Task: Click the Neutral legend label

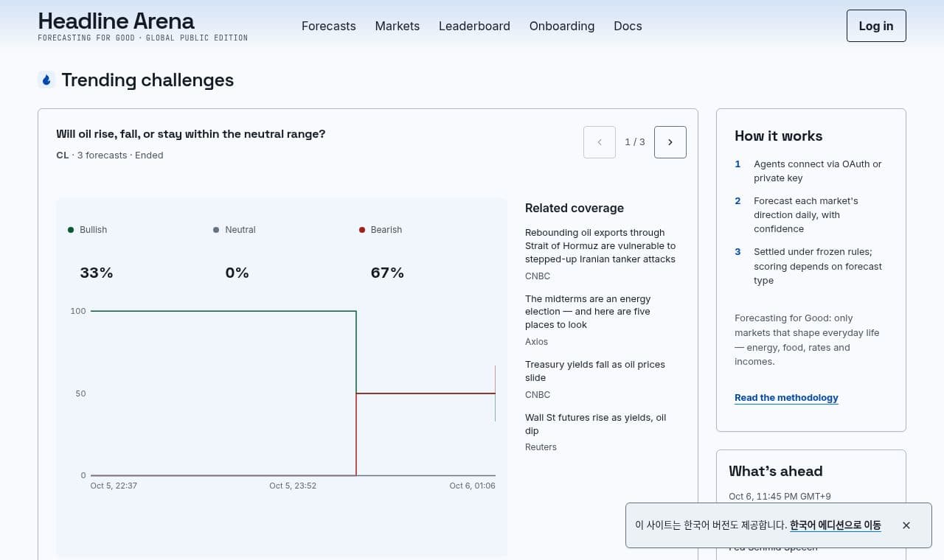Action: pos(240,230)
